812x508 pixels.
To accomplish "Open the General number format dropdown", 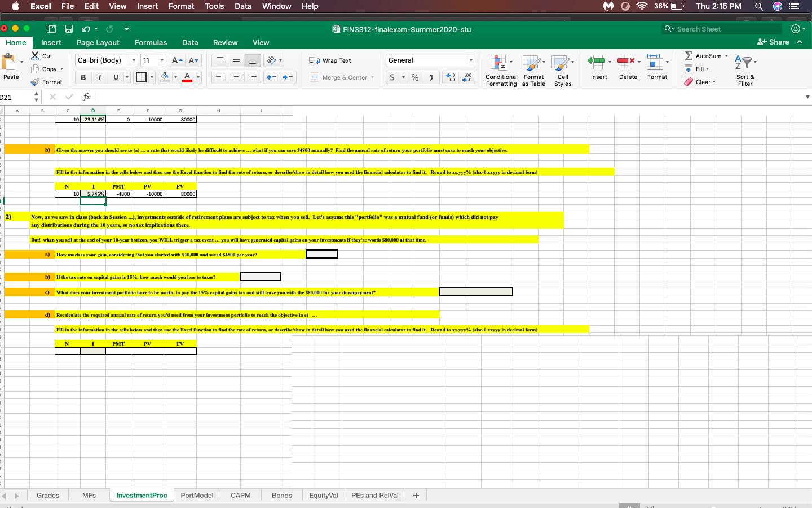I will click(471, 60).
